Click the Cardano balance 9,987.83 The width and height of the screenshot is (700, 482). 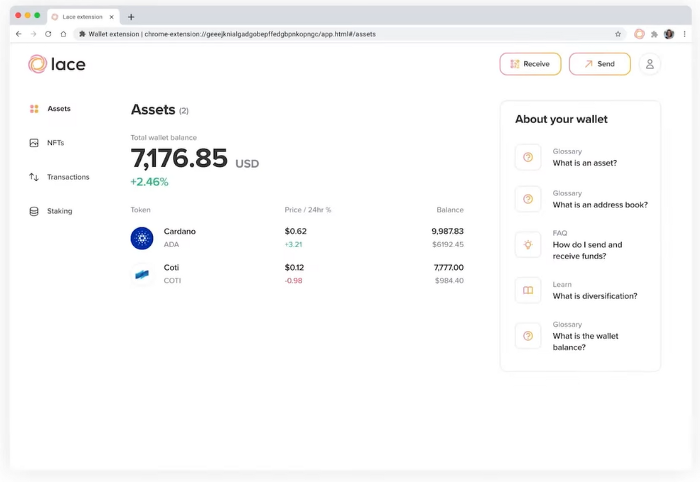(447, 231)
